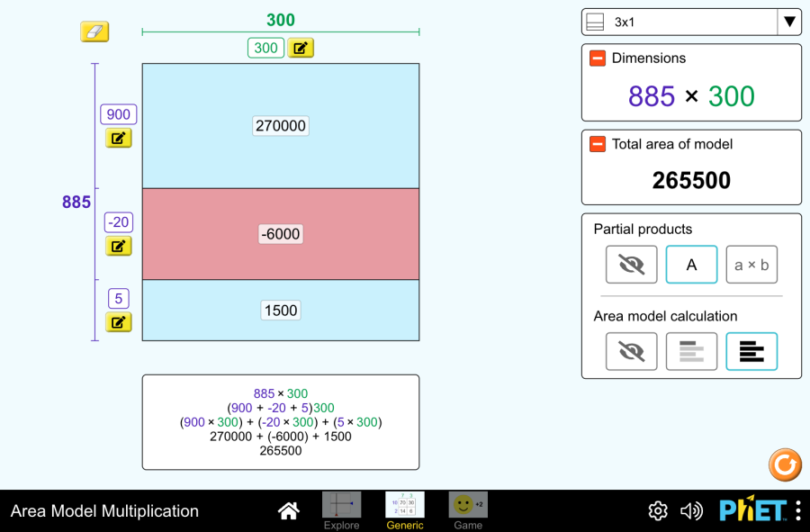Select the eraser tool above the model
The width and height of the screenshot is (810, 532).
coord(94,31)
